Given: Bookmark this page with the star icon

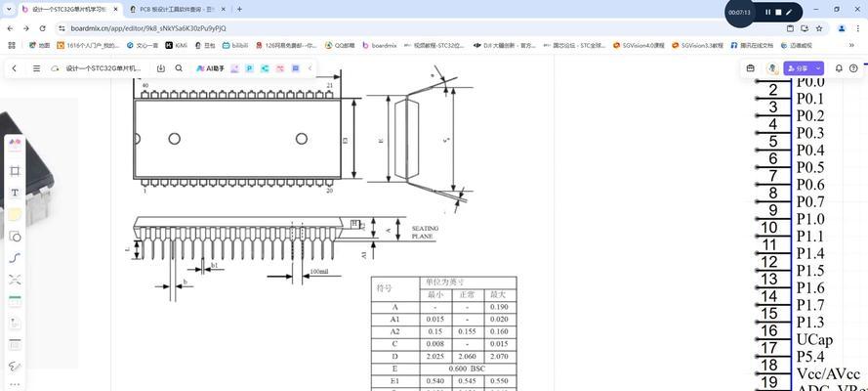Looking at the screenshot, I should (819, 28).
